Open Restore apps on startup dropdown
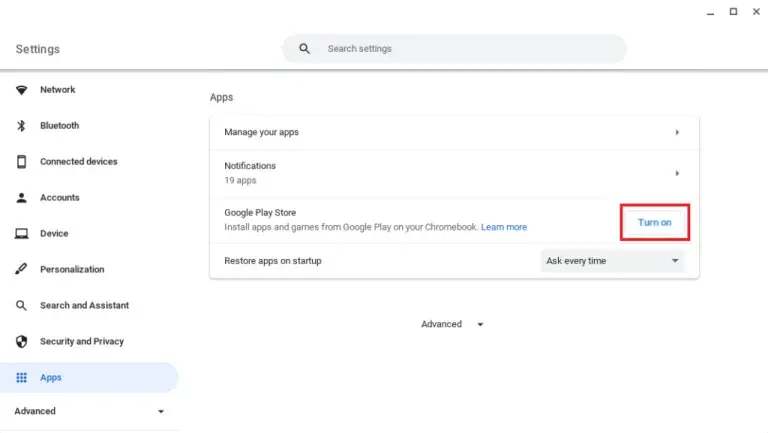The width and height of the screenshot is (768, 433). point(612,261)
